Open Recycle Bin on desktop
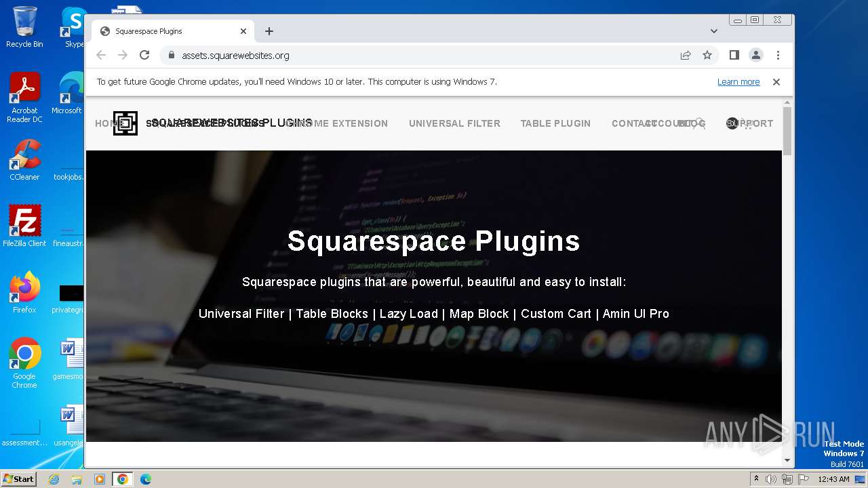The height and width of the screenshot is (488, 868). 24,27
